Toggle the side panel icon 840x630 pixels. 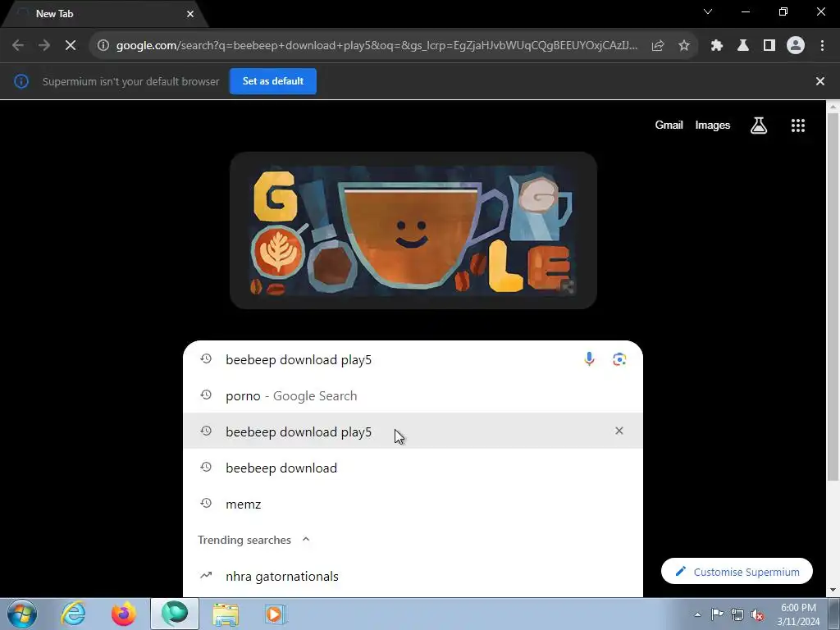coord(769,46)
